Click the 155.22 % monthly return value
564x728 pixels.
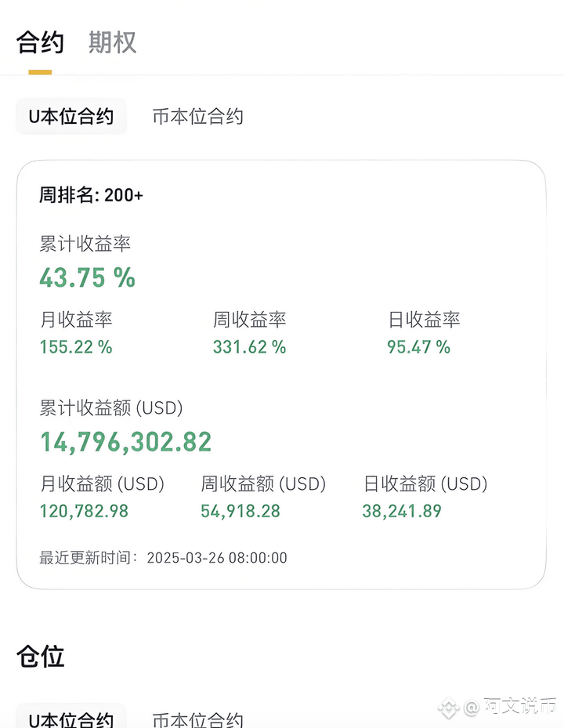76,347
